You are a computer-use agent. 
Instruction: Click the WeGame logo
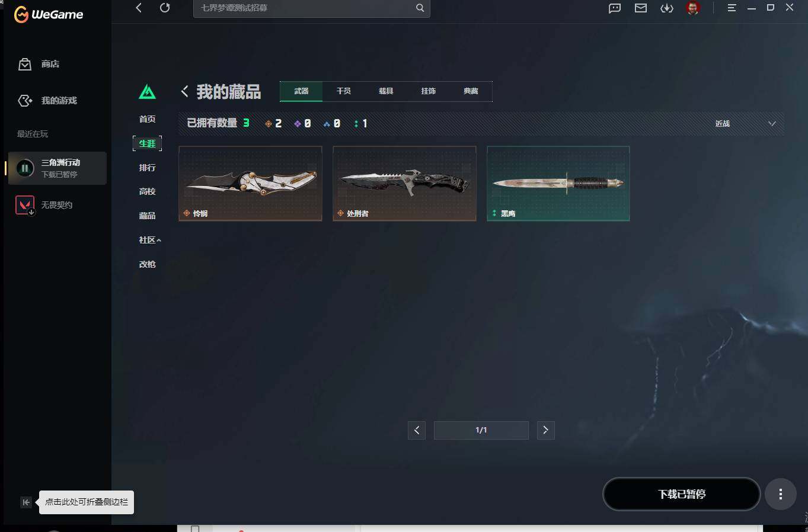[49, 14]
